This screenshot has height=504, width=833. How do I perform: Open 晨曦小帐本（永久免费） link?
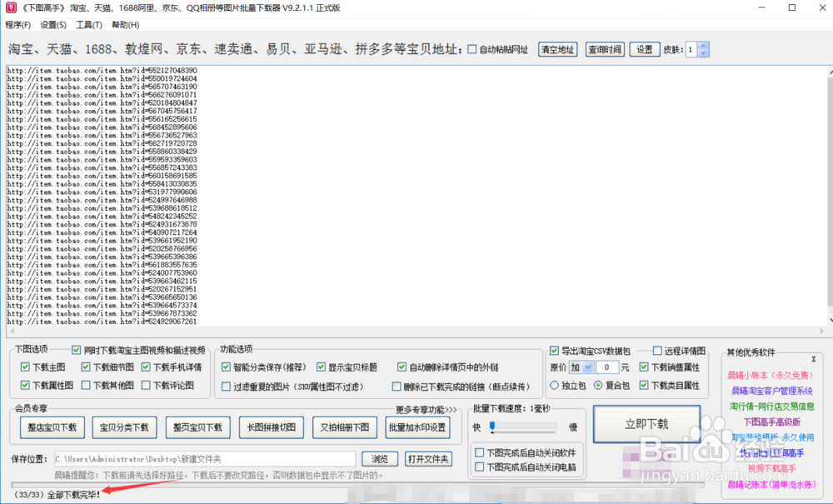click(x=771, y=375)
